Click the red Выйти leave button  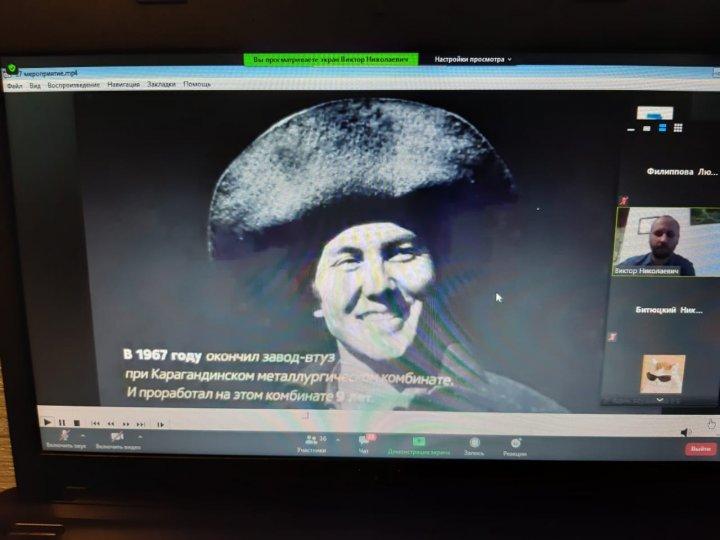coord(700,449)
